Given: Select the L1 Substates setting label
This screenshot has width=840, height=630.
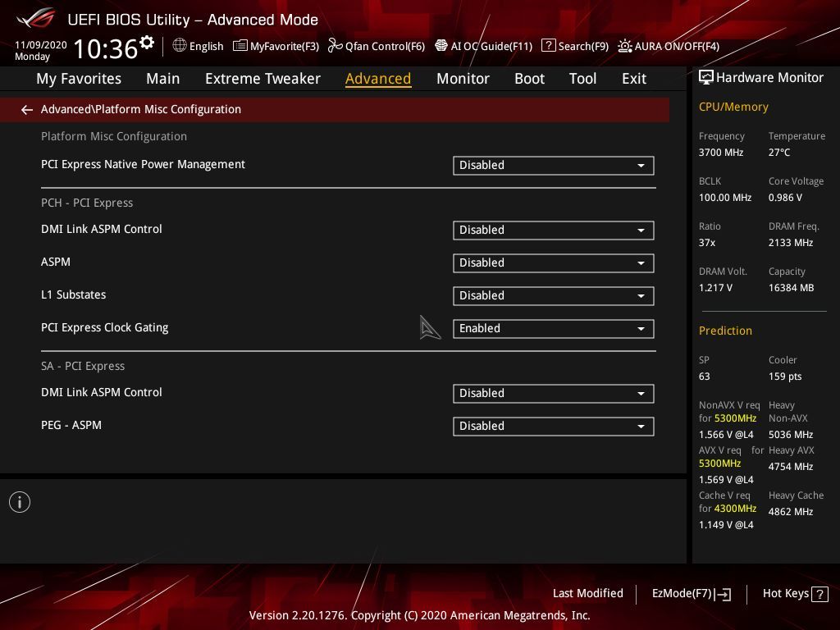Looking at the screenshot, I should coord(73,294).
